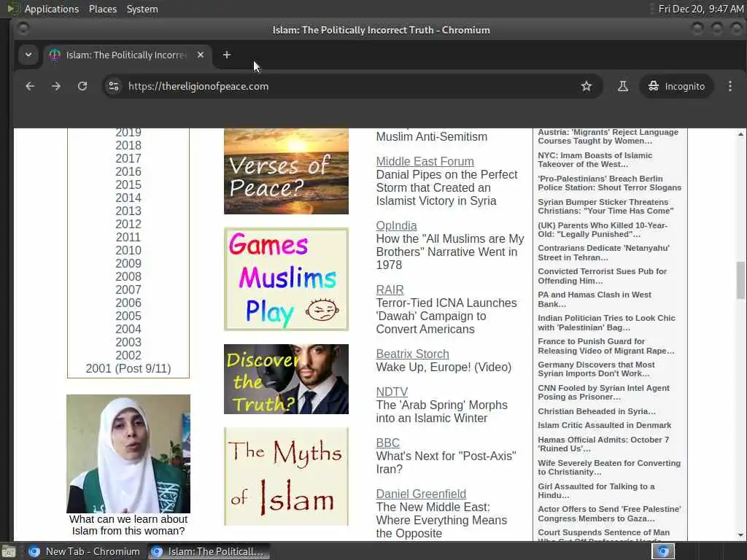Image resolution: width=747 pixels, height=560 pixels.
Task: Open the System menu
Action: pyautogui.click(x=142, y=9)
